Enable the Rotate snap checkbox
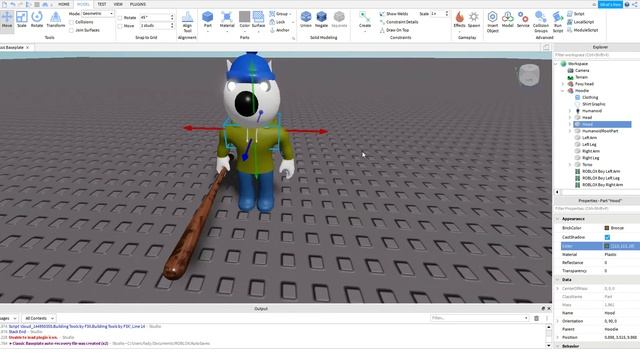 tap(120, 18)
